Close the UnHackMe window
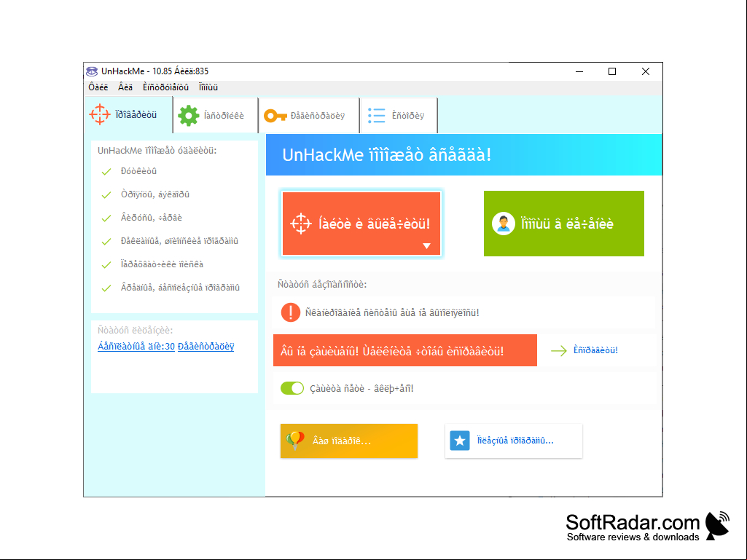 coord(646,71)
